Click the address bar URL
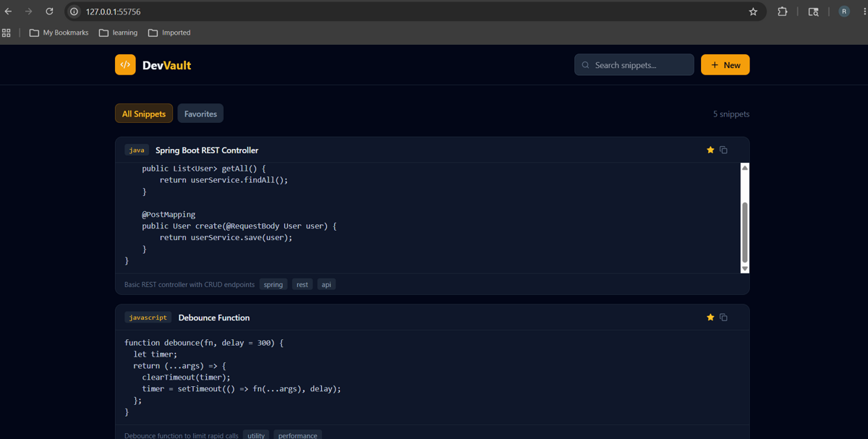Image resolution: width=868 pixels, height=439 pixels. click(113, 12)
